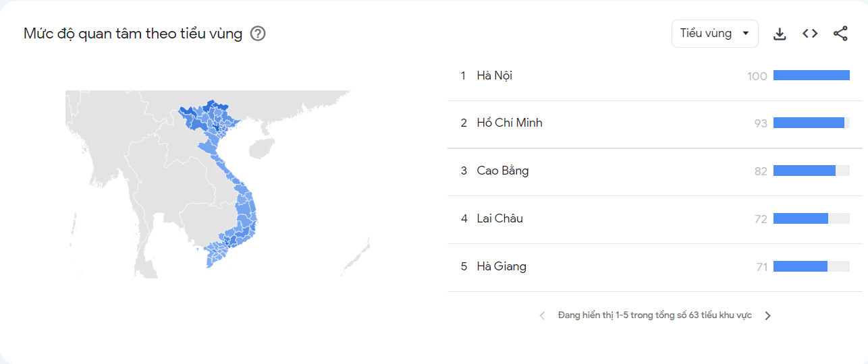This screenshot has width=868, height=364.
Task: Click Hà Nội's interest bar
Action: pos(811,75)
